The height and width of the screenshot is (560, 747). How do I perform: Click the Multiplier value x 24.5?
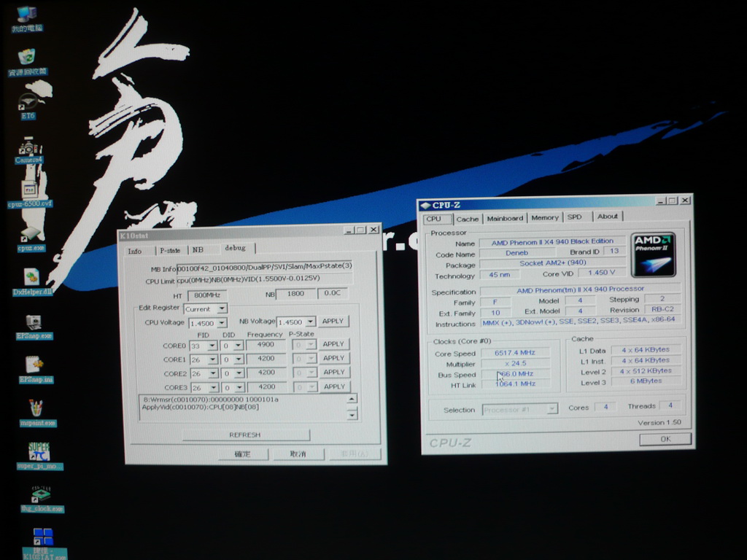pyautogui.click(x=515, y=363)
